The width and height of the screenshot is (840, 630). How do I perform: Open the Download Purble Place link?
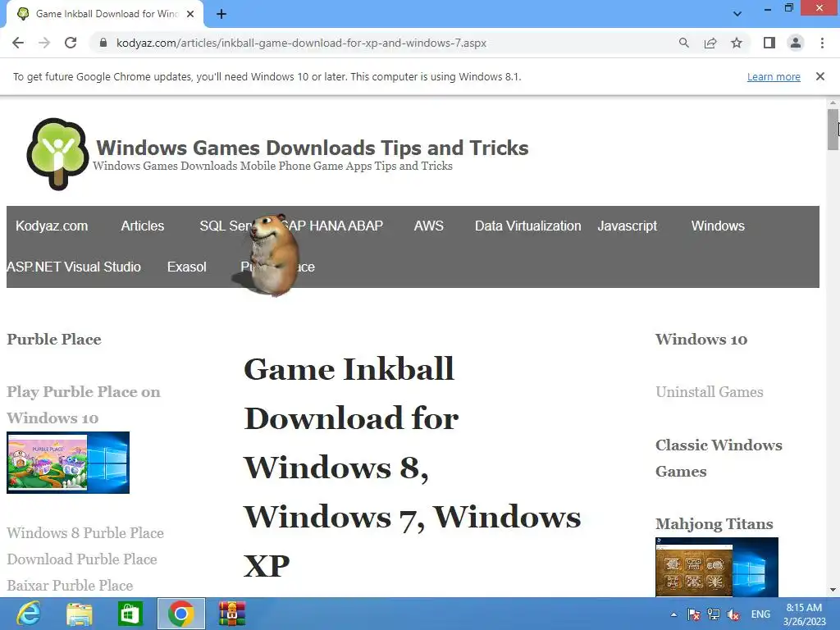[x=82, y=559]
